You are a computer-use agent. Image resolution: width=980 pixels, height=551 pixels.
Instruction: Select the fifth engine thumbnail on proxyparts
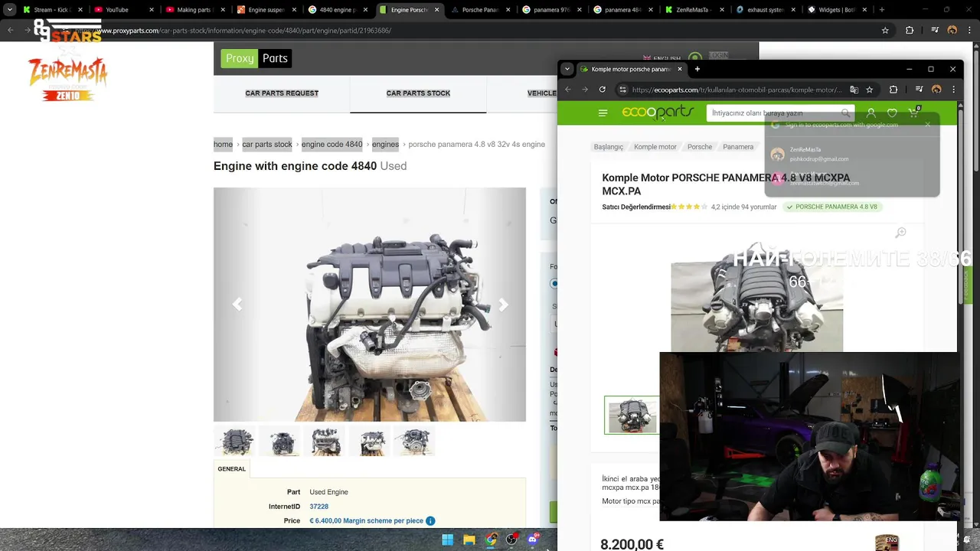(414, 442)
